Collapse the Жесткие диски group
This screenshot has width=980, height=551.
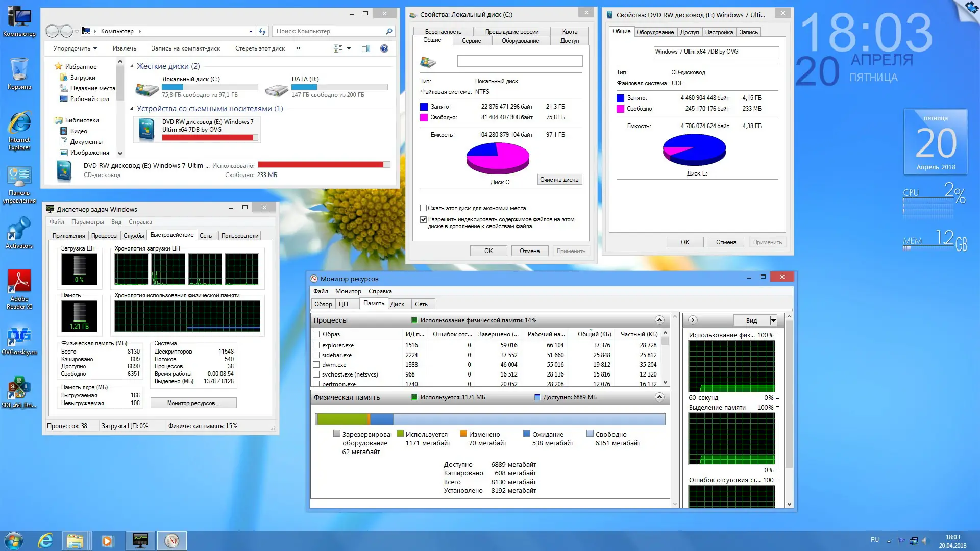click(132, 66)
